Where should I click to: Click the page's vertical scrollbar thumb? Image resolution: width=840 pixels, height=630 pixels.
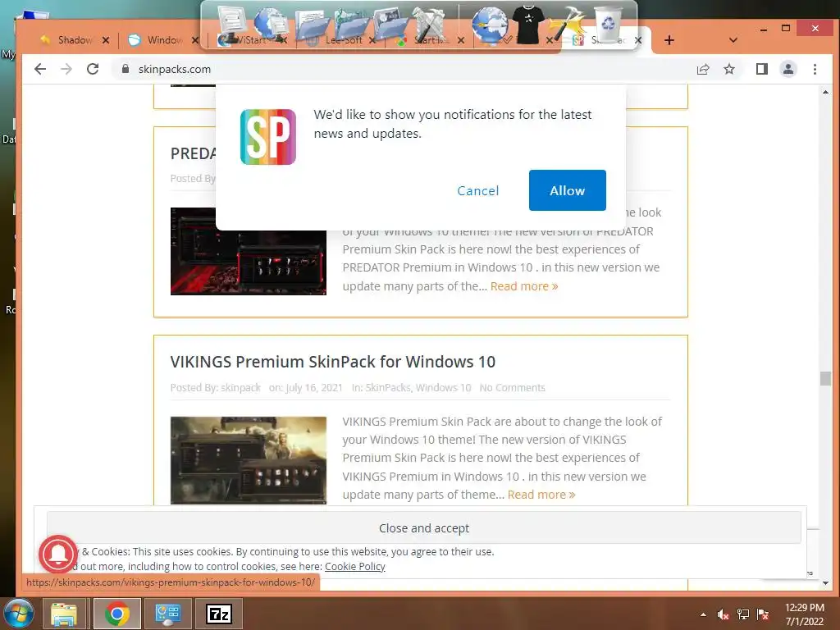[825, 378]
